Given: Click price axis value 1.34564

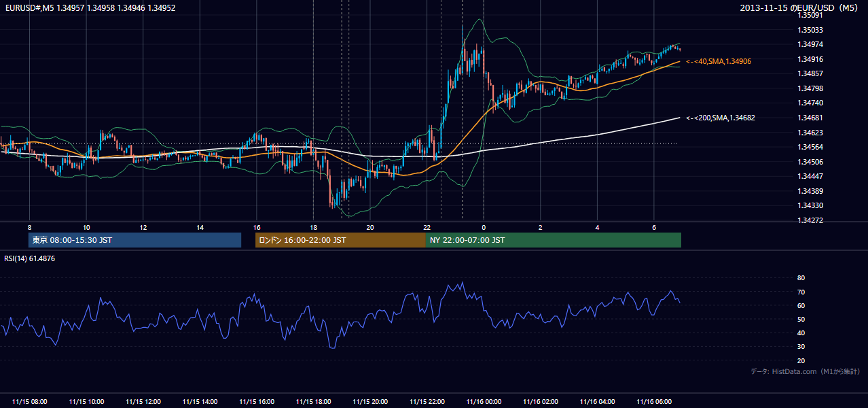Looking at the screenshot, I should tap(810, 147).
